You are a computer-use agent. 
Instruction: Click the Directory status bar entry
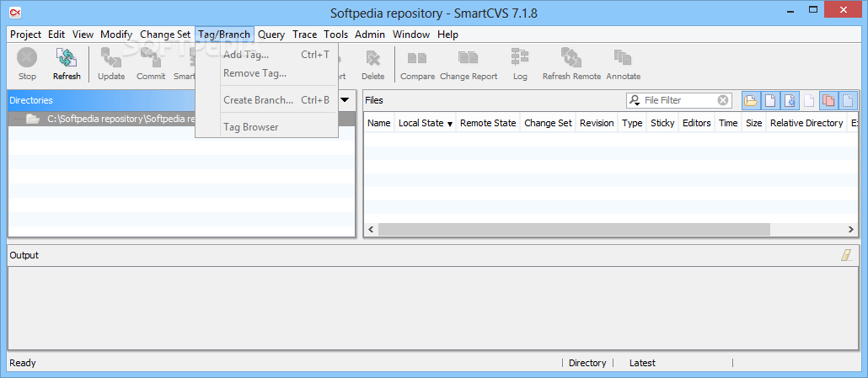587,363
